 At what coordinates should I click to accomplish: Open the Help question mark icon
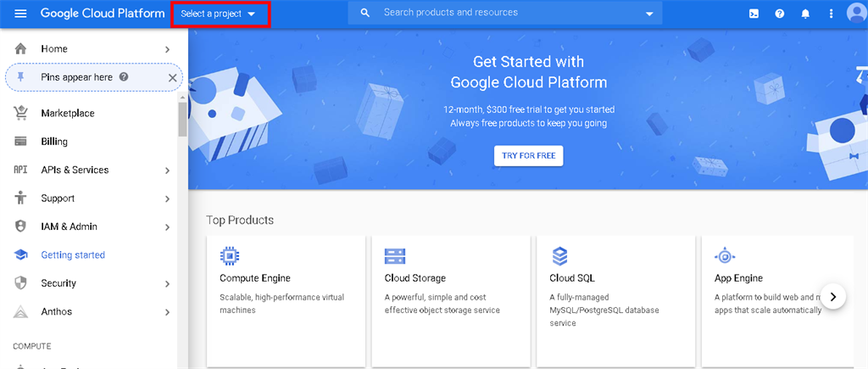(780, 14)
